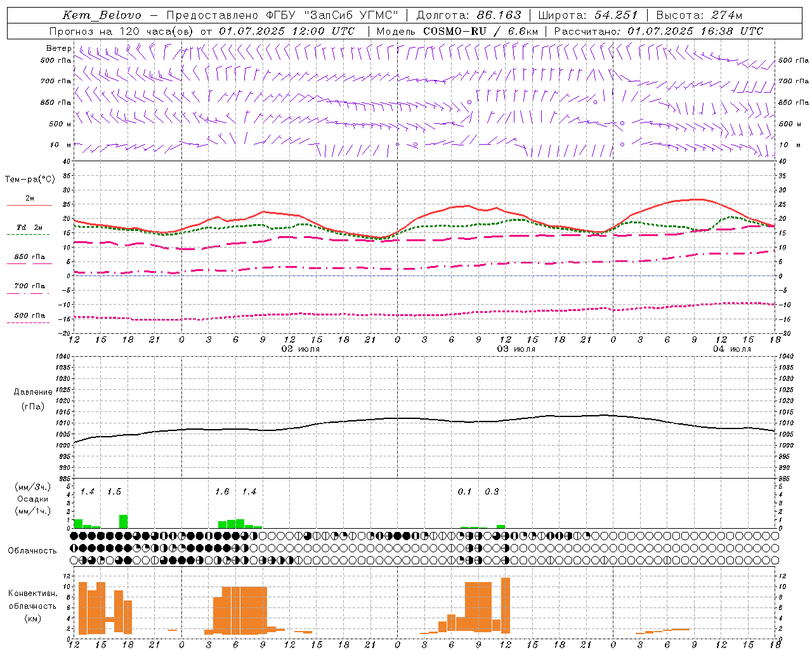Click the elevation value Высота: 274м

tap(699, 15)
